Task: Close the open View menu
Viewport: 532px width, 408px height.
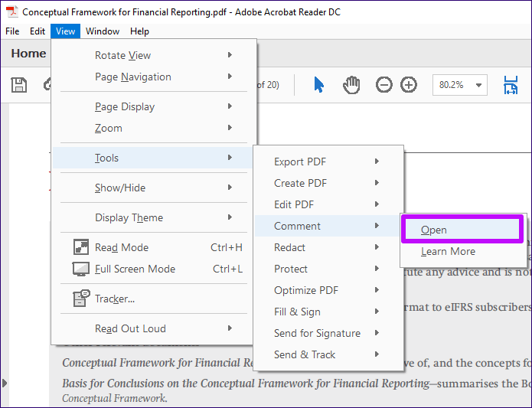Action: coord(66,31)
